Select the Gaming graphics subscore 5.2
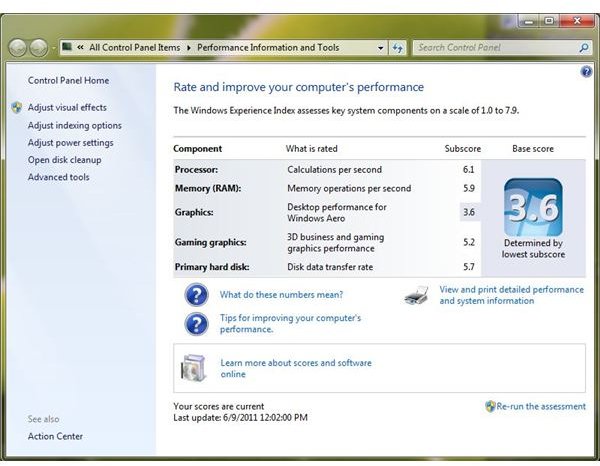Image resolution: width=600 pixels, height=466 pixels. click(x=469, y=242)
